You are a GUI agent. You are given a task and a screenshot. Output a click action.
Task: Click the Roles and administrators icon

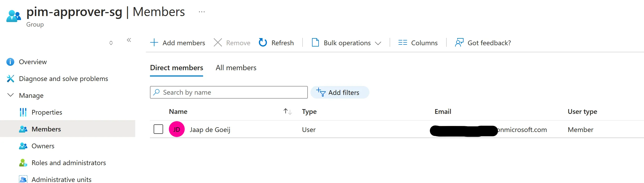pyautogui.click(x=23, y=163)
